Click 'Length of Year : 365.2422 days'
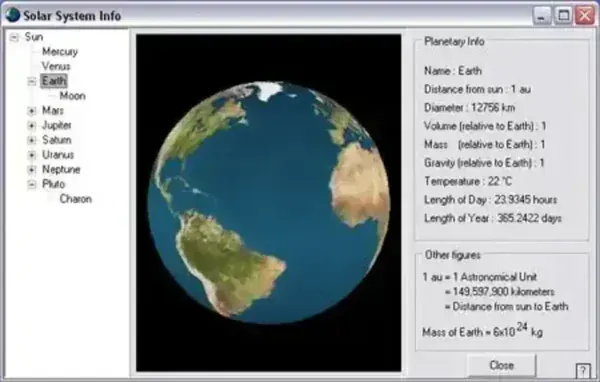This screenshot has width=600, height=382. click(493, 218)
